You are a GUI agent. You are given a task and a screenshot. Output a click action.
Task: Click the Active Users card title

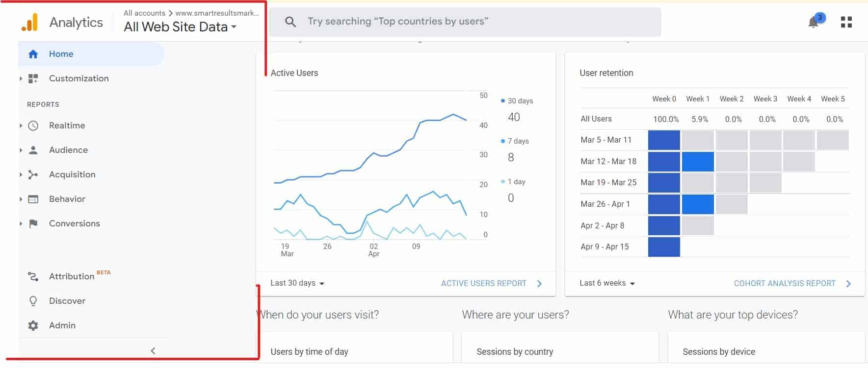pyautogui.click(x=294, y=73)
